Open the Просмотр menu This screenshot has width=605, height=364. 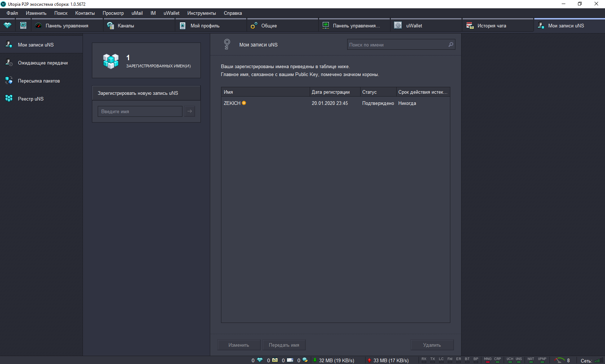click(x=113, y=13)
